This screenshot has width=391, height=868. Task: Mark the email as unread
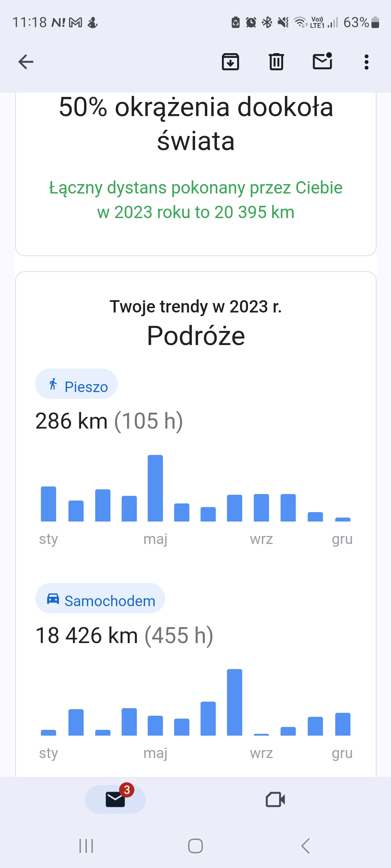tap(322, 61)
